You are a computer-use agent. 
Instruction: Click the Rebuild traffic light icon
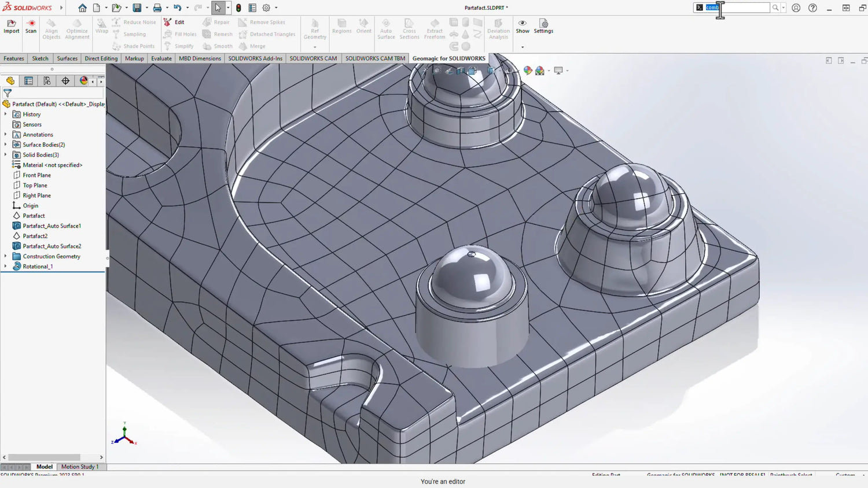pyautogui.click(x=238, y=8)
